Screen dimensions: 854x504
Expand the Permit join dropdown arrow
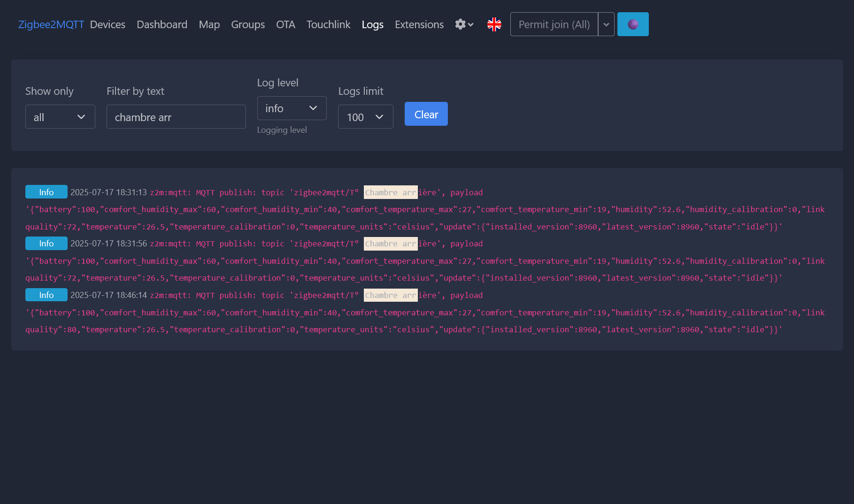606,24
